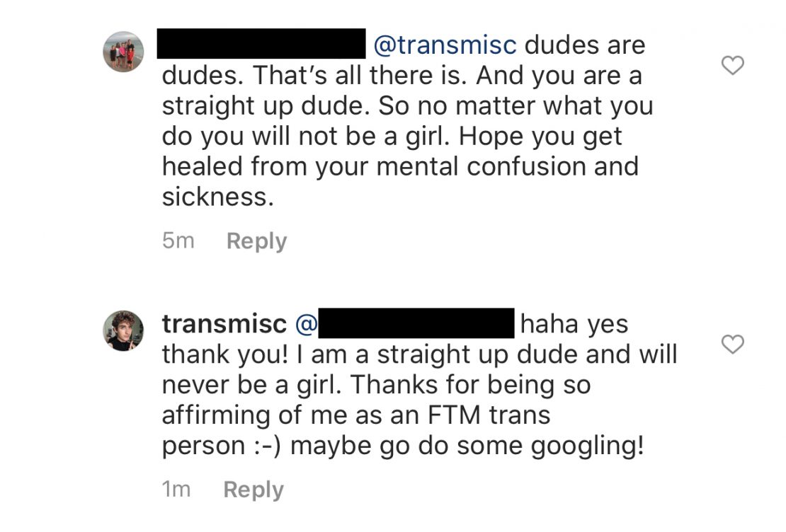Tap the heart on transmisc's reply
The image size is (786, 532).
(732, 344)
